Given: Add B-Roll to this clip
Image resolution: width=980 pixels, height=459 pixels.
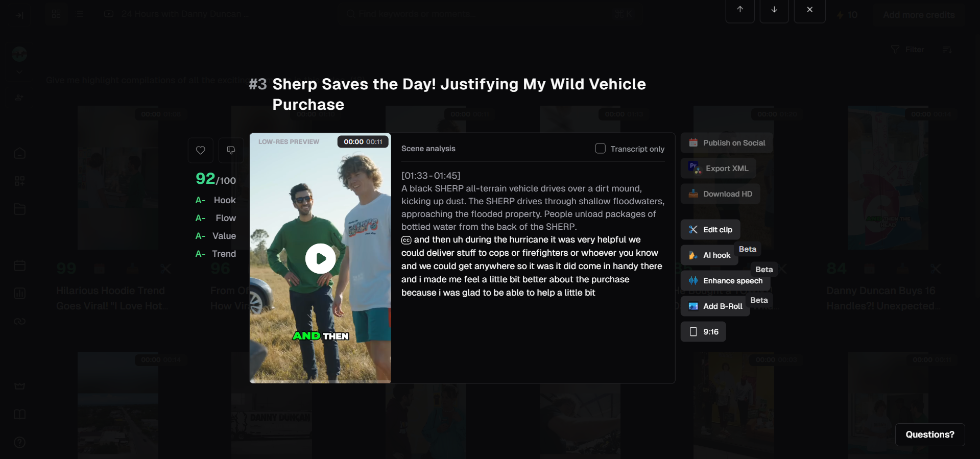Looking at the screenshot, I should pos(715,306).
